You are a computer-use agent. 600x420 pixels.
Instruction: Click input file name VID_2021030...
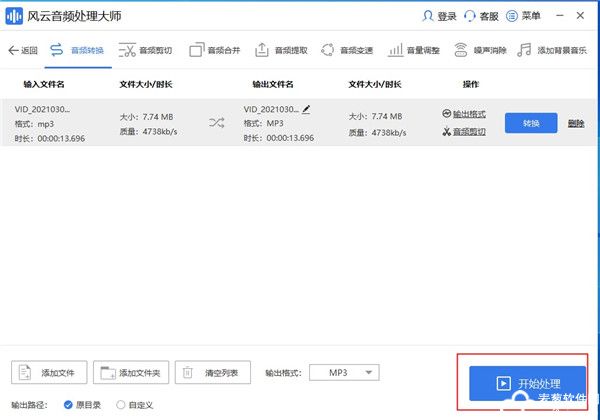[x=42, y=109]
